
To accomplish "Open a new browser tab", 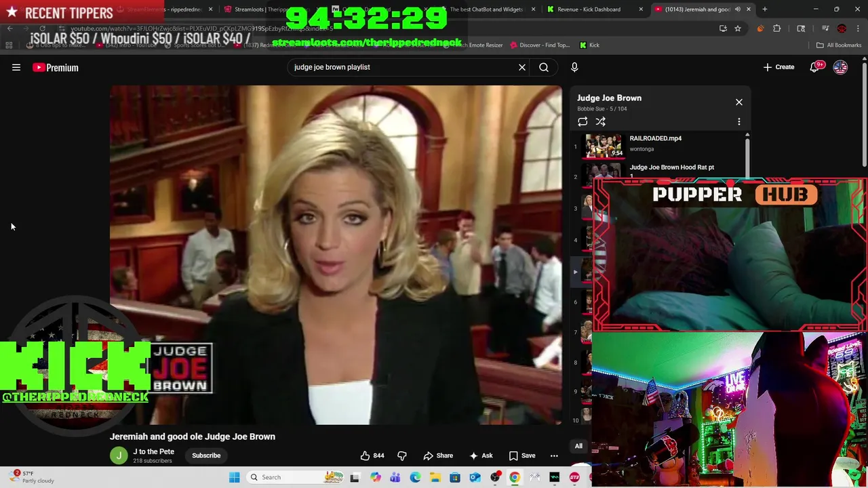I will tap(765, 9).
